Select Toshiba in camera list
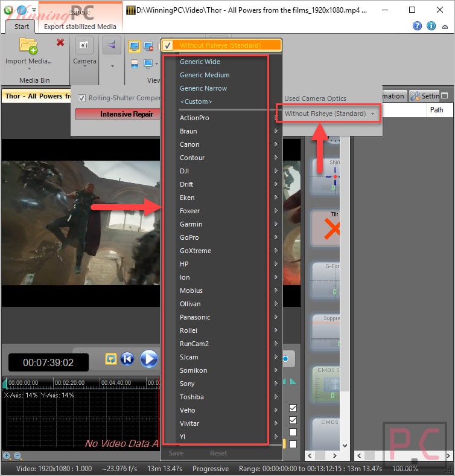455x476 pixels. [191, 397]
